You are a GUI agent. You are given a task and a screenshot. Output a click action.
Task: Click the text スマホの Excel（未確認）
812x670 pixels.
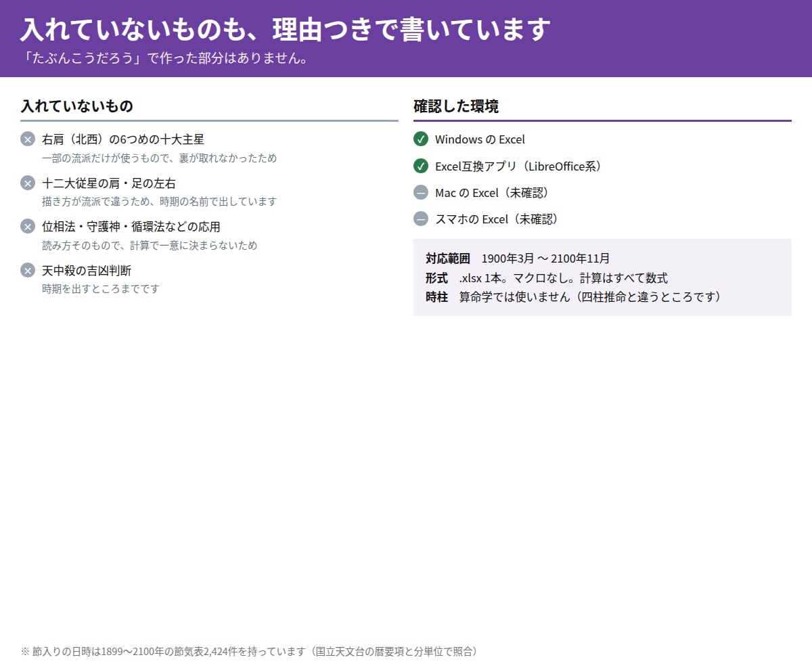[497, 219]
